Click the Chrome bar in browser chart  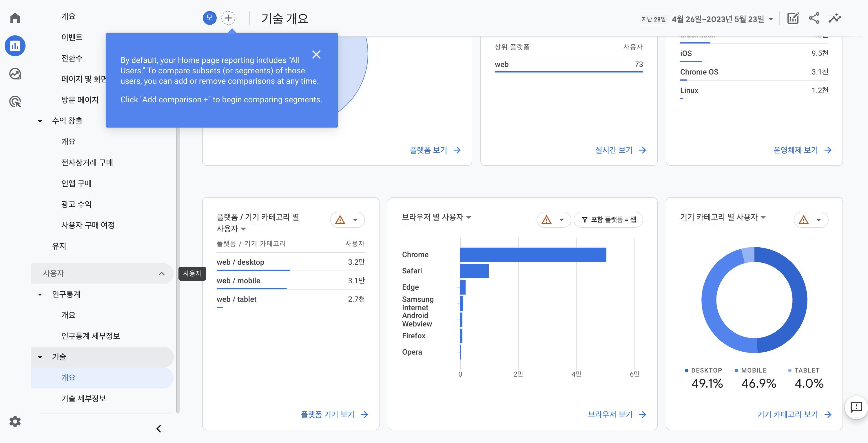533,255
